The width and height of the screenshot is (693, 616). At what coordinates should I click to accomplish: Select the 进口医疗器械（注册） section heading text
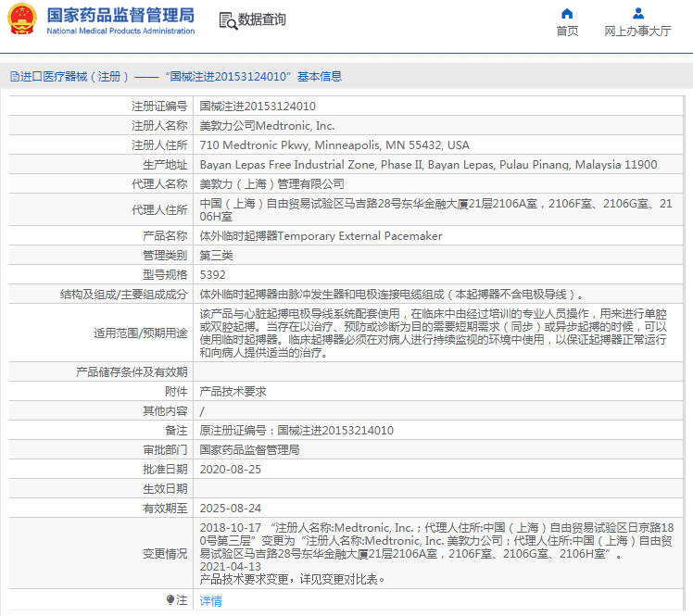[x=71, y=77]
